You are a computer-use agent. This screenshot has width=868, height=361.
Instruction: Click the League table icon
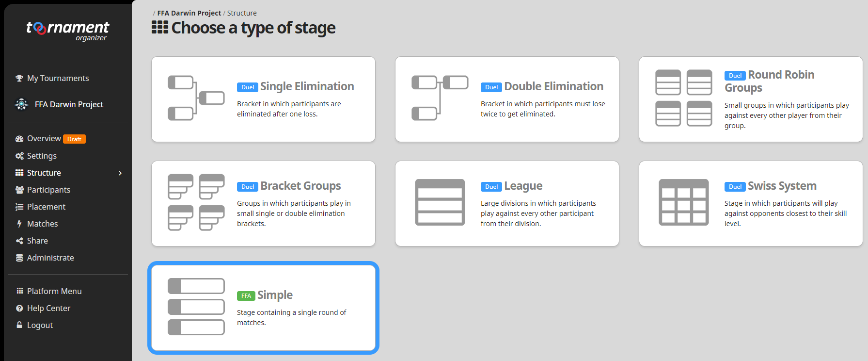click(x=440, y=202)
